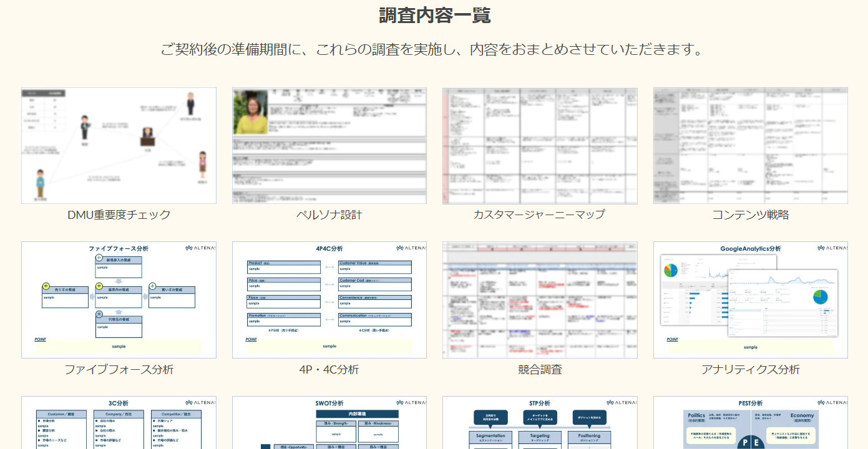Open the DMU重要度チェック thumbnail image

[119, 145]
